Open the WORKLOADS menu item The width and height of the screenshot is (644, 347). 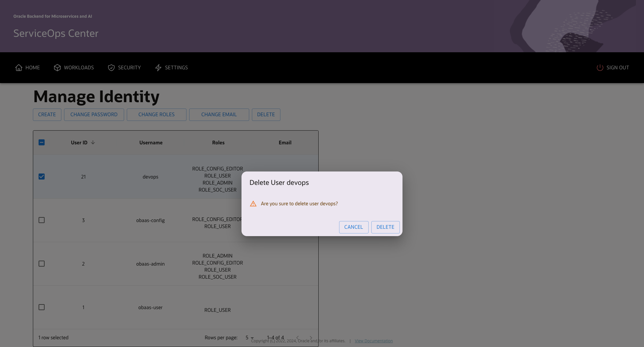click(79, 68)
